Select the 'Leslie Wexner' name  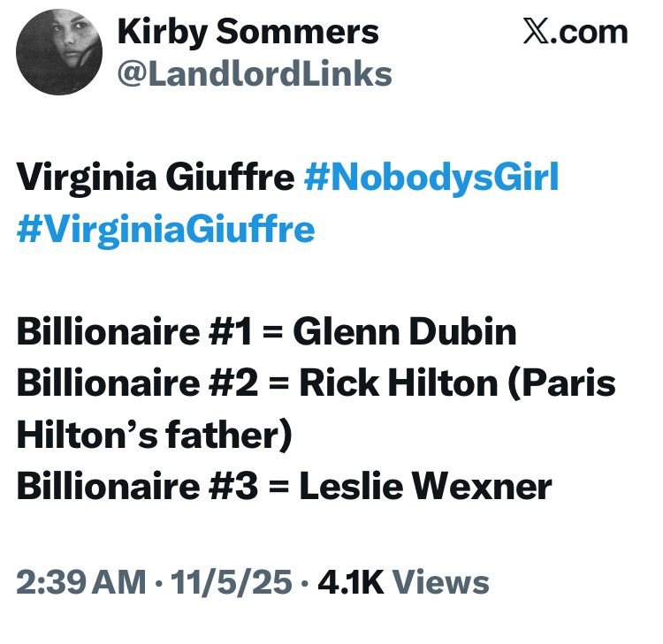click(425, 487)
